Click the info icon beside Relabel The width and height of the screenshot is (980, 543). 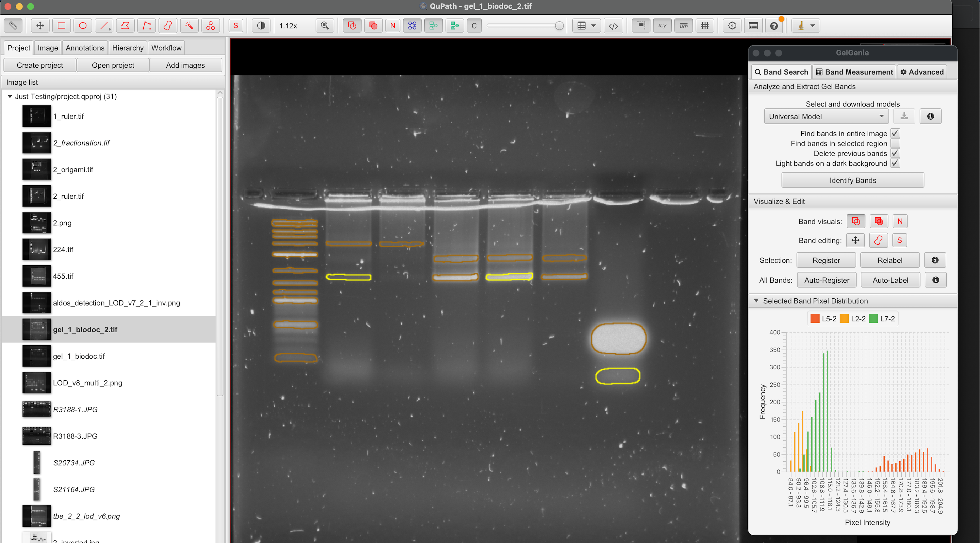pos(935,260)
